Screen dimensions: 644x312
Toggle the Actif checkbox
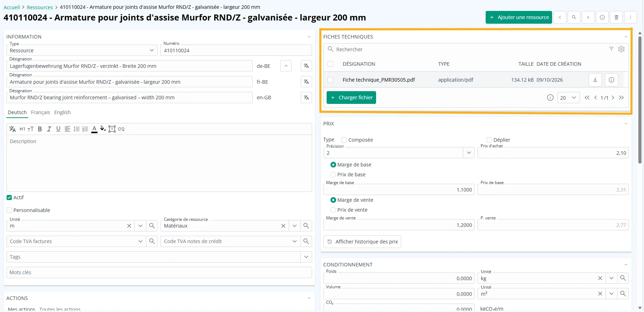point(9,198)
